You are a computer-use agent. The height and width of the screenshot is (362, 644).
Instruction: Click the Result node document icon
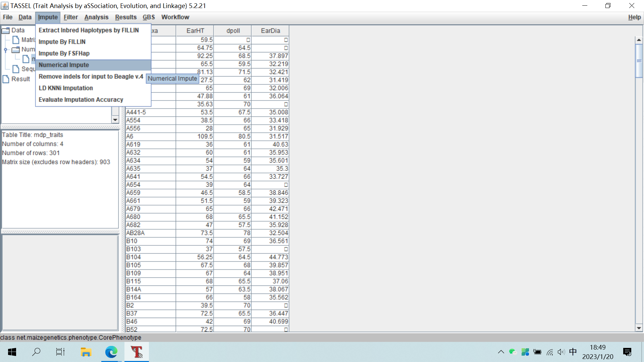pos(6,79)
